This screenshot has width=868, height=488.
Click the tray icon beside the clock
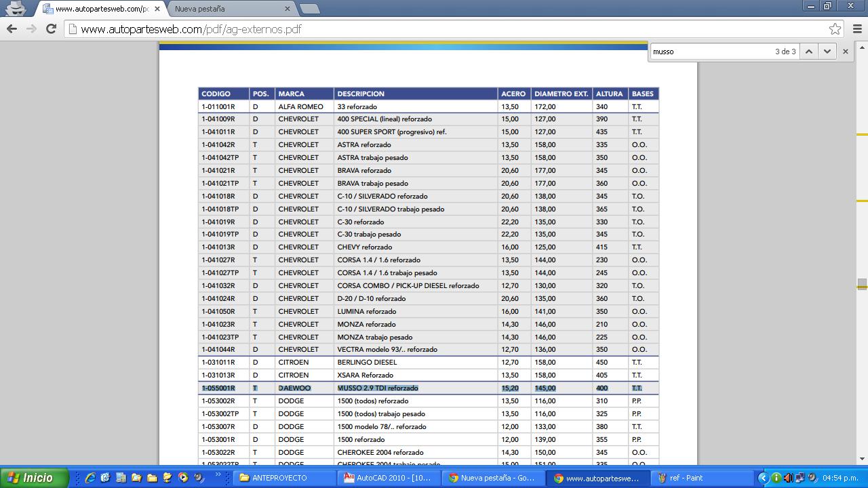(x=812, y=478)
